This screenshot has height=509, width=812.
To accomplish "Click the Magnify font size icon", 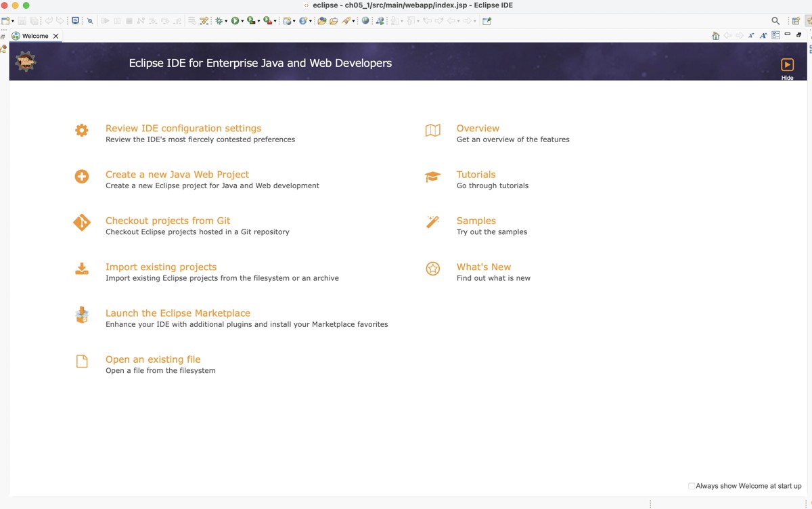I will [763, 35].
